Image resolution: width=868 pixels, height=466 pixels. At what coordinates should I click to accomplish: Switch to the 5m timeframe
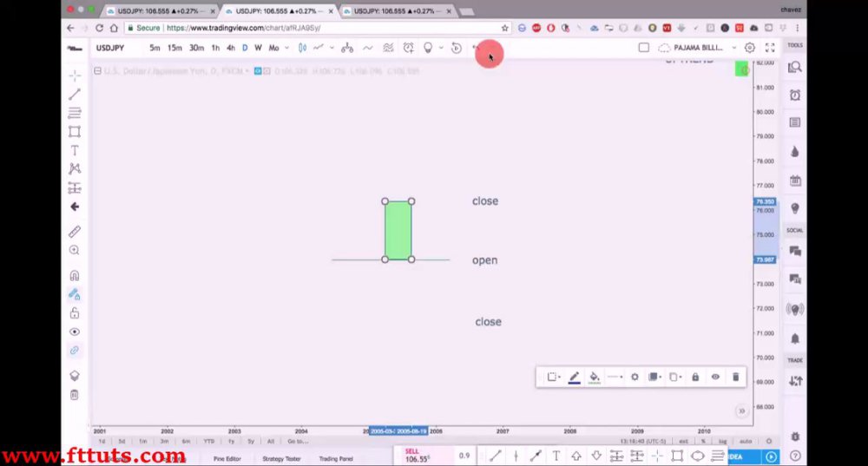coord(155,48)
